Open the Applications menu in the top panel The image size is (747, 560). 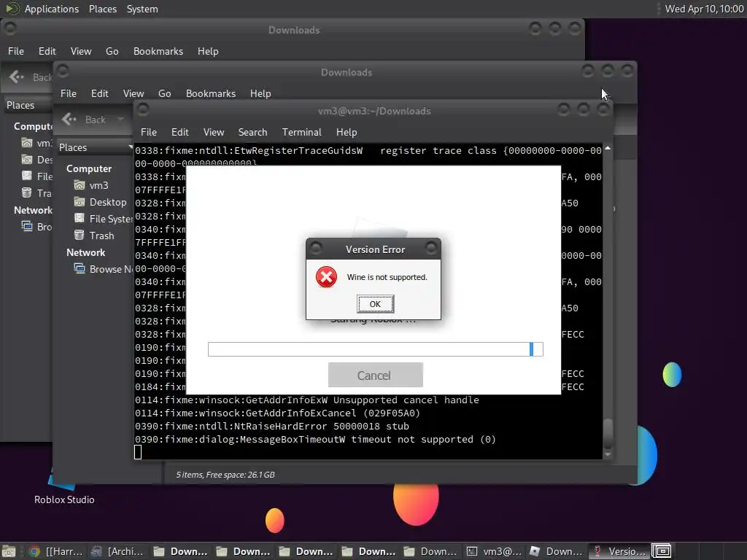coord(52,9)
